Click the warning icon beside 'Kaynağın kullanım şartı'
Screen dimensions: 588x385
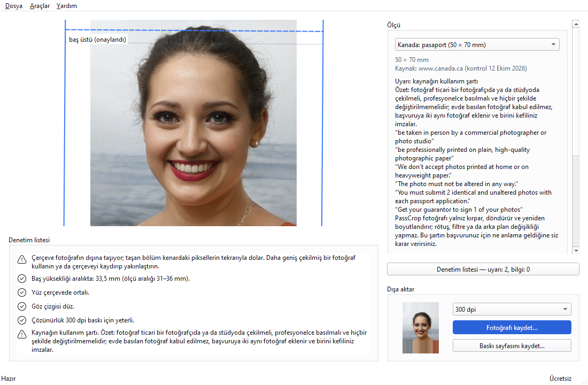coord(22,334)
